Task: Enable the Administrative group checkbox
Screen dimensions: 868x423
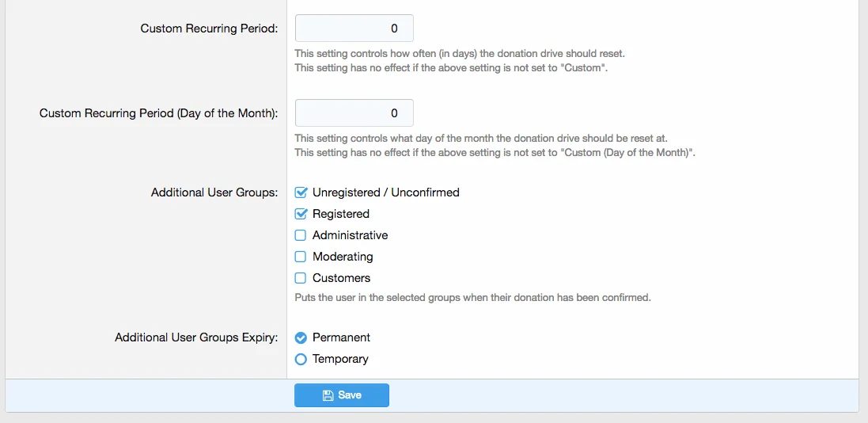Action: 301,235
